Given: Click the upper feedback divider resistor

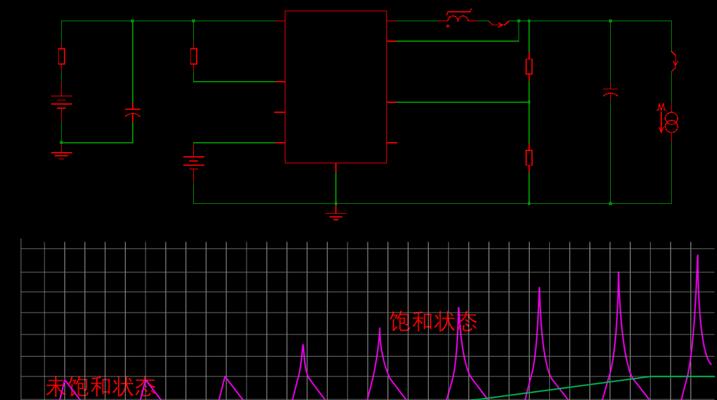Looking at the screenshot, I should click(529, 67).
